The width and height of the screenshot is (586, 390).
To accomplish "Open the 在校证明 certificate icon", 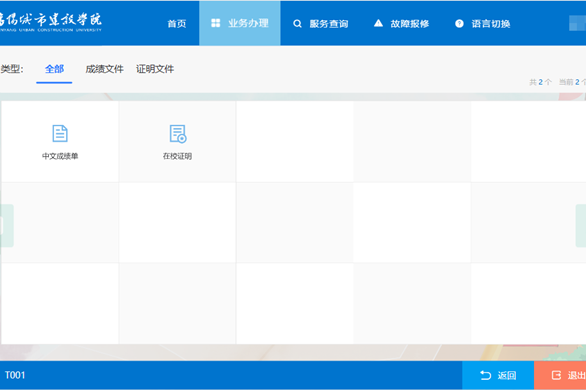I will 178,134.
